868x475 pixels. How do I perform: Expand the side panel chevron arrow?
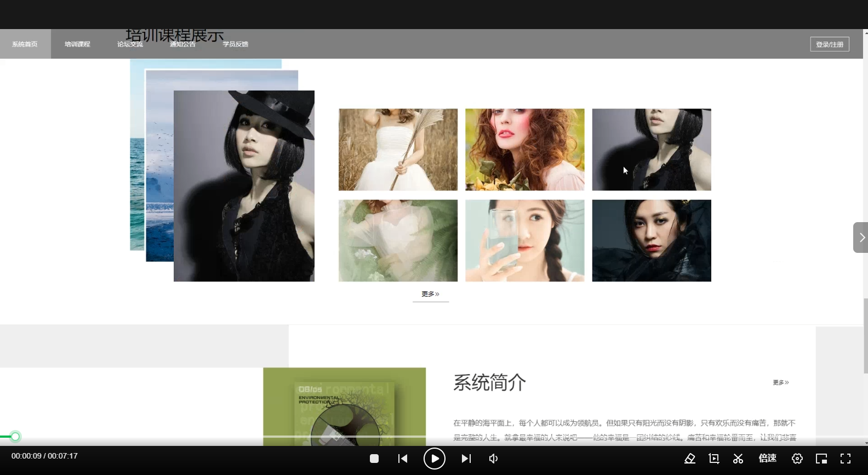pos(861,237)
